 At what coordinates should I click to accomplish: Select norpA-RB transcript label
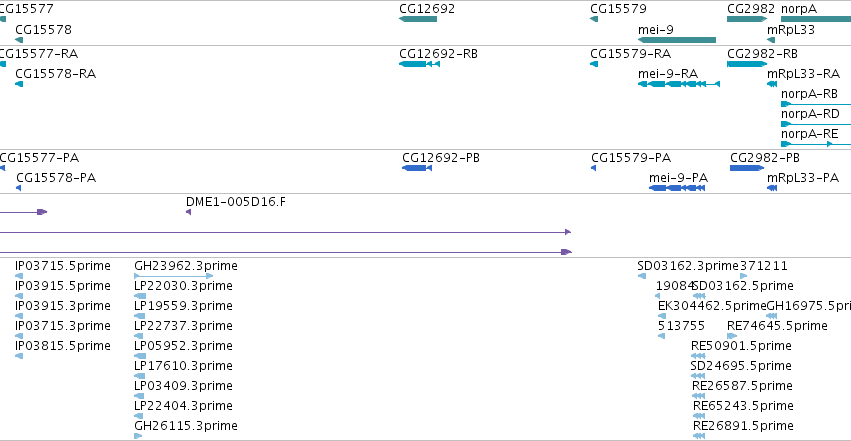[809, 94]
